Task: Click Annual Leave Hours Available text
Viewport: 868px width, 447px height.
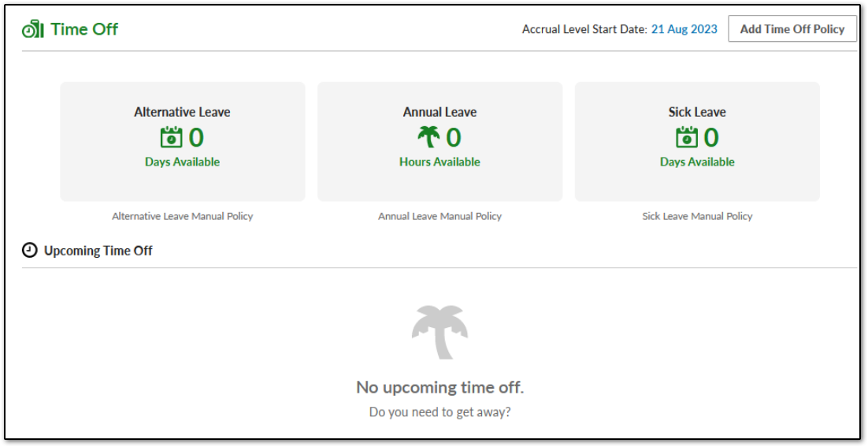Action: (440, 162)
